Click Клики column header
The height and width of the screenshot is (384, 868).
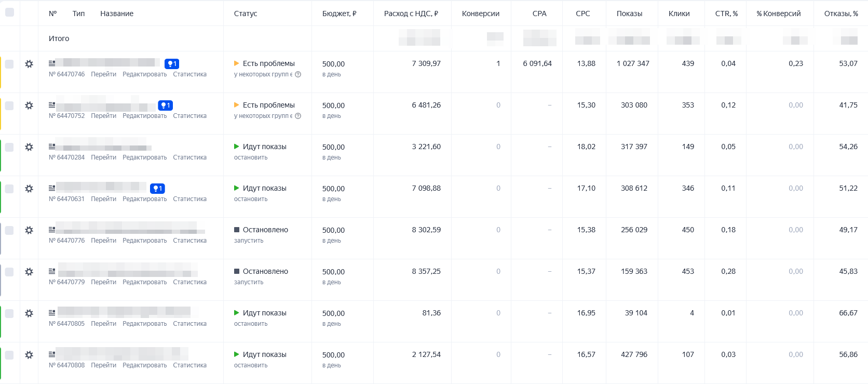pos(679,14)
